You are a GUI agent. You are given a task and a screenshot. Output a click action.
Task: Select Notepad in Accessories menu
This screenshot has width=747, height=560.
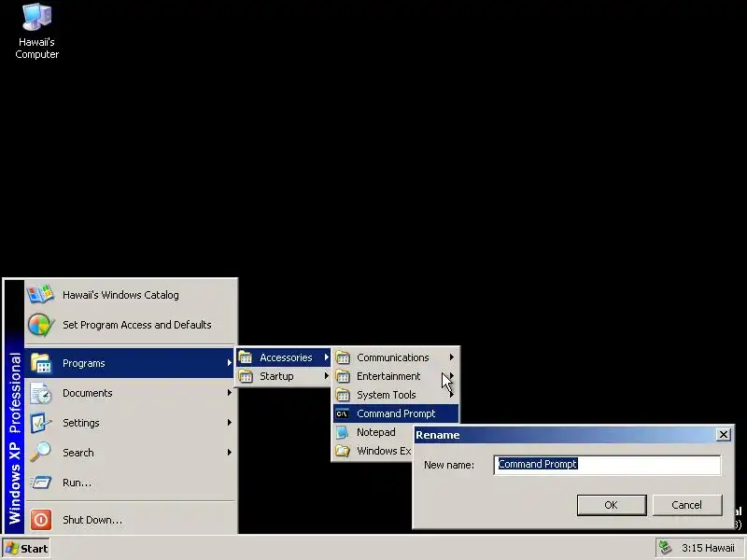(373, 432)
